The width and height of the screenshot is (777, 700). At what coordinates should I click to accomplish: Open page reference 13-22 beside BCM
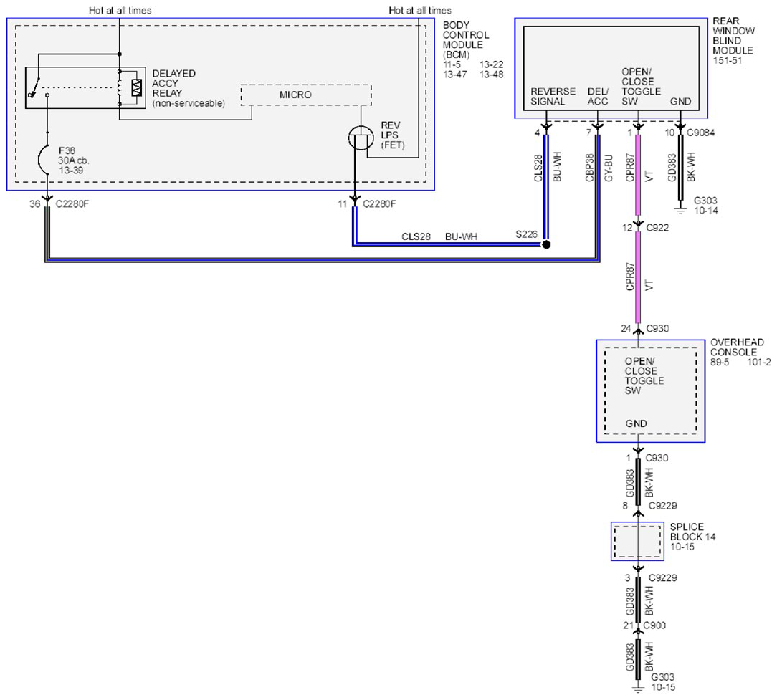(491, 65)
